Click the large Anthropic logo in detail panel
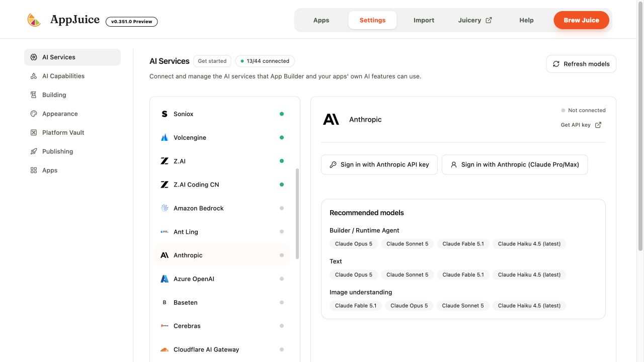This screenshot has width=644, height=362. click(x=331, y=120)
